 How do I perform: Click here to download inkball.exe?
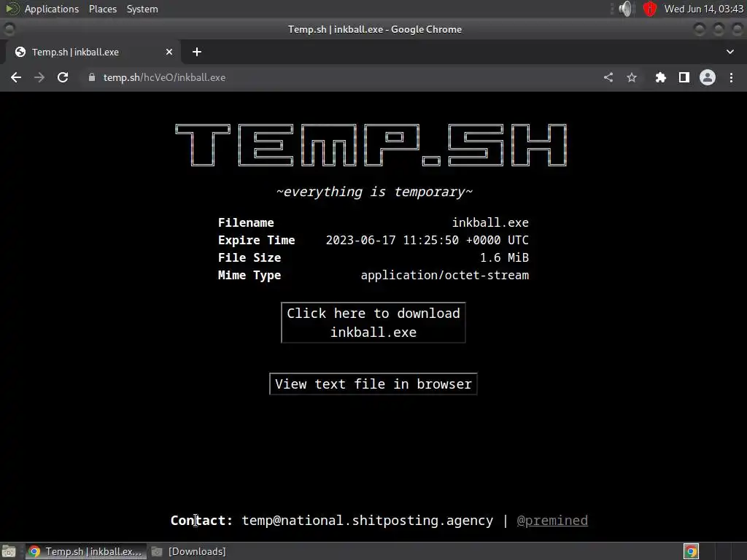(x=373, y=323)
